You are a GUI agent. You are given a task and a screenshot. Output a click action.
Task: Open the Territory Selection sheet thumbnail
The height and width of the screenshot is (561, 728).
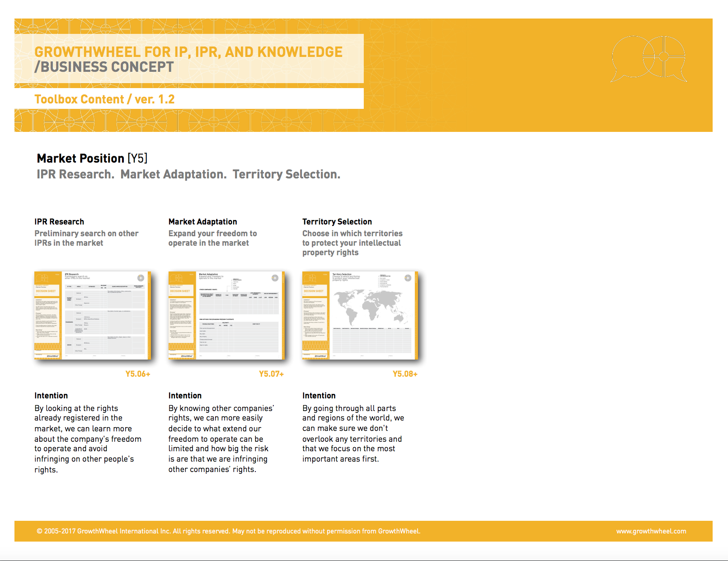click(x=360, y=315)
